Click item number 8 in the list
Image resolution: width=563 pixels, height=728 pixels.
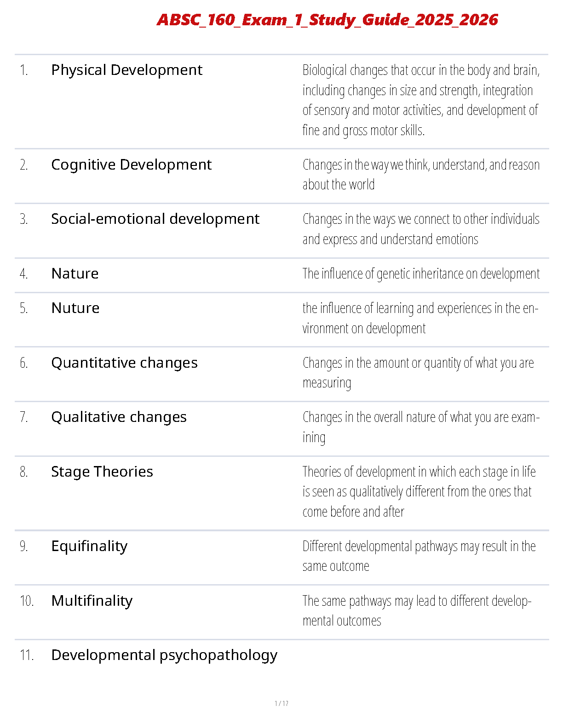24,472
